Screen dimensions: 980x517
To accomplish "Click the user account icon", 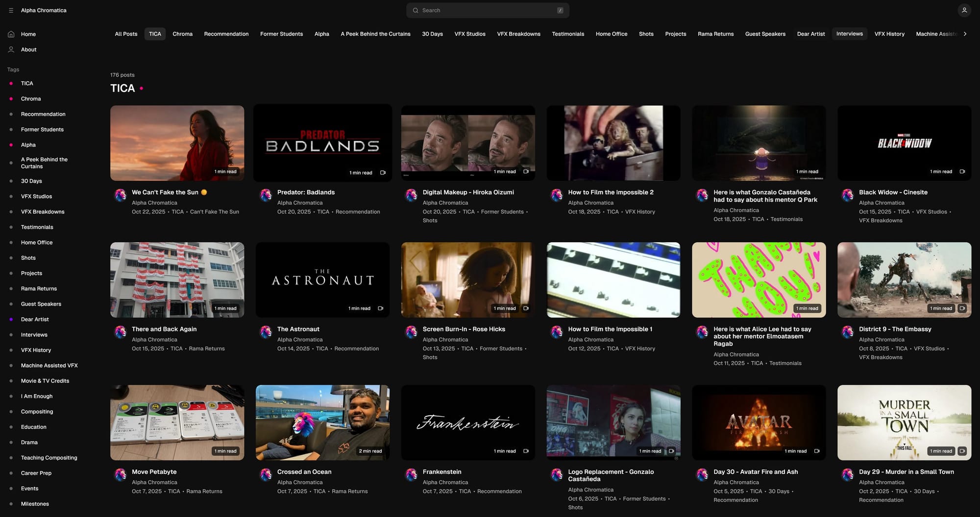I will [964, 10].
